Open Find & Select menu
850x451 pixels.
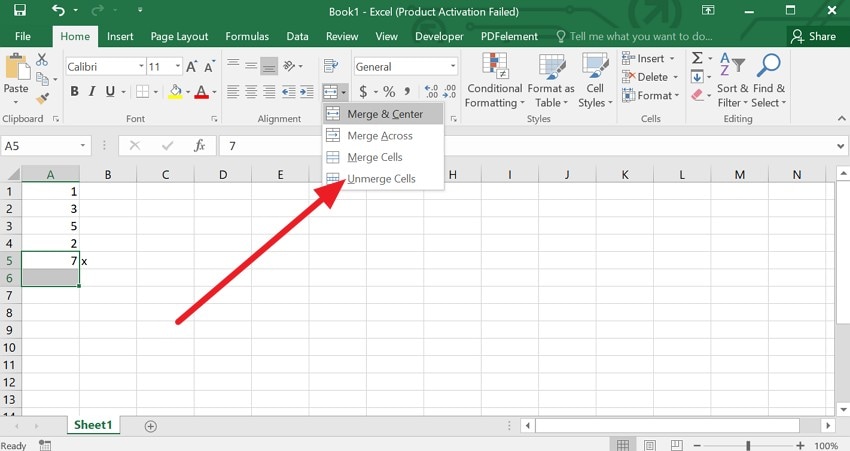pos(769,80)
